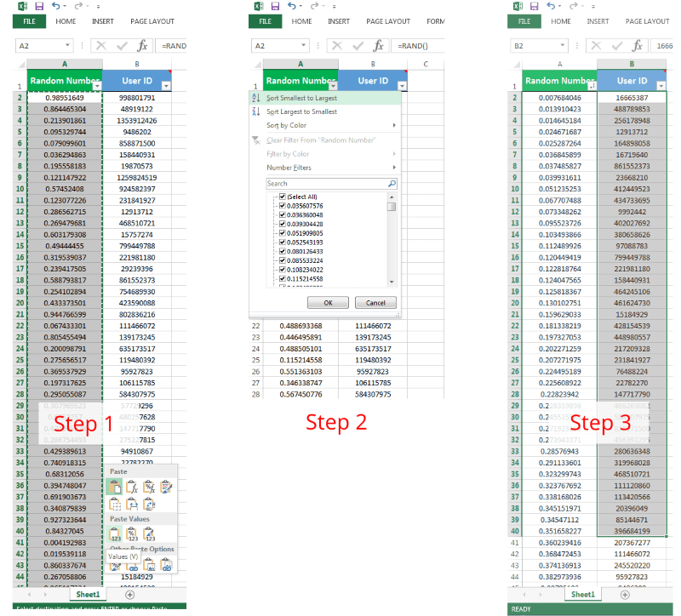Click Sheet1 tab in right window
Image resolution: width=681 pixels, height=616 pixels.
(x=583, y=594)
